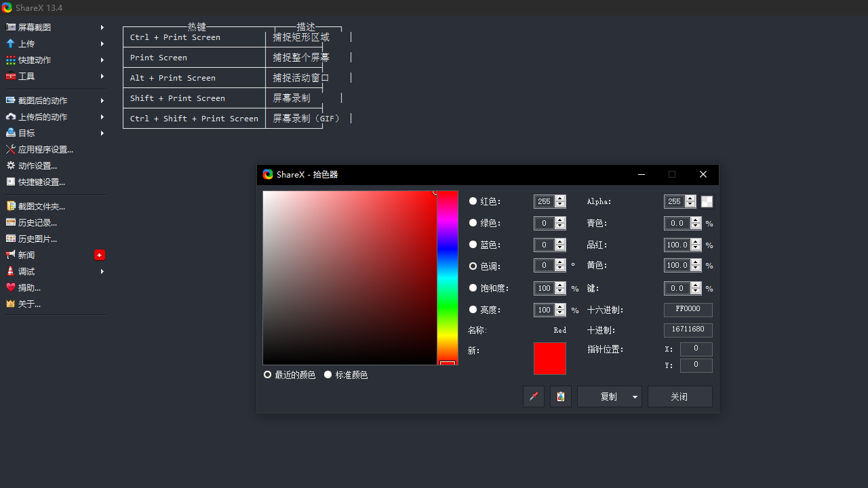Screen dimensions: 868x488
Task: Click the heart icon beside 捐助
Action: pos(11,287)
